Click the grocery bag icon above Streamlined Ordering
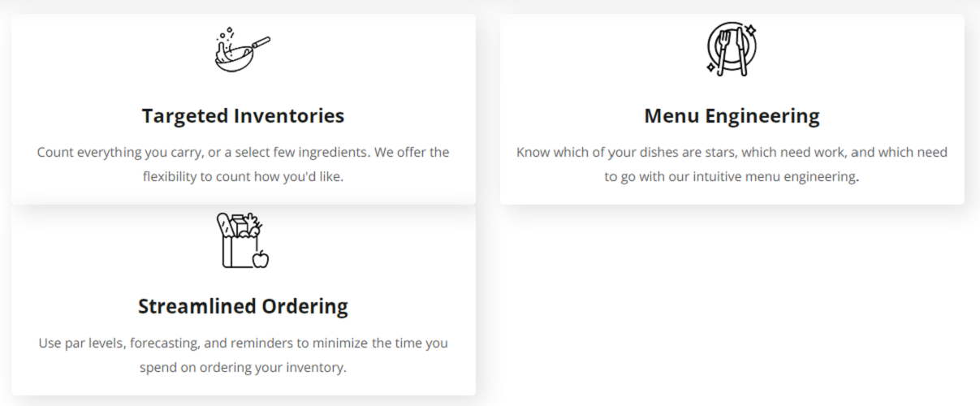The image size is (980, 406). [239, 242]
